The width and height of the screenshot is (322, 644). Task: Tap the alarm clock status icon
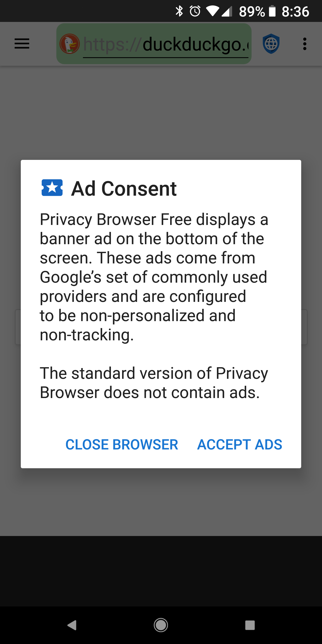[195, 11]
